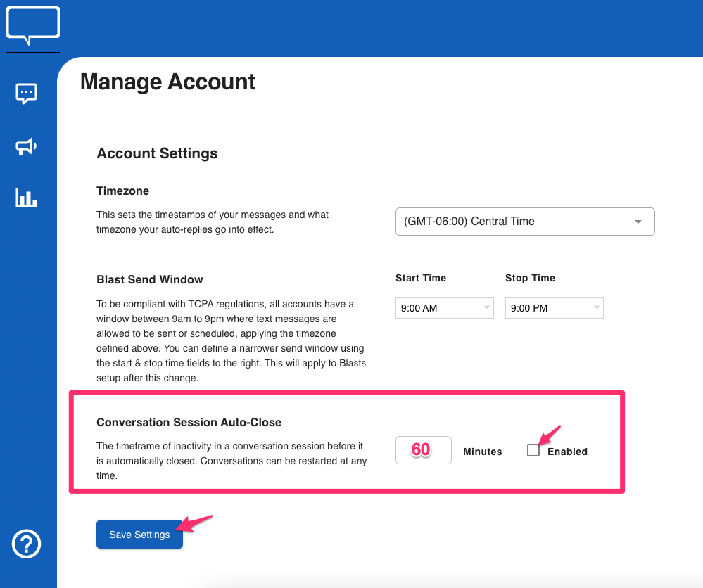Click the Conversation Session Auto-Close heading
Screen dimensions: 703x588
pos(189,423)
